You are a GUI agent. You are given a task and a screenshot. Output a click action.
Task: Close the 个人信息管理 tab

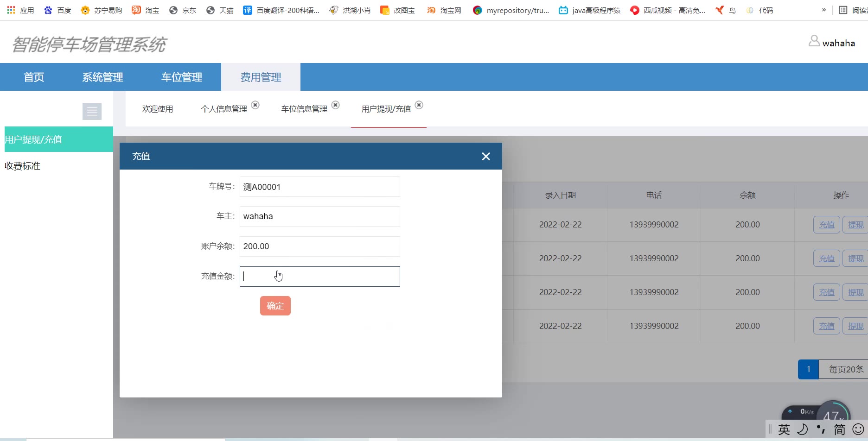(255, 105)
